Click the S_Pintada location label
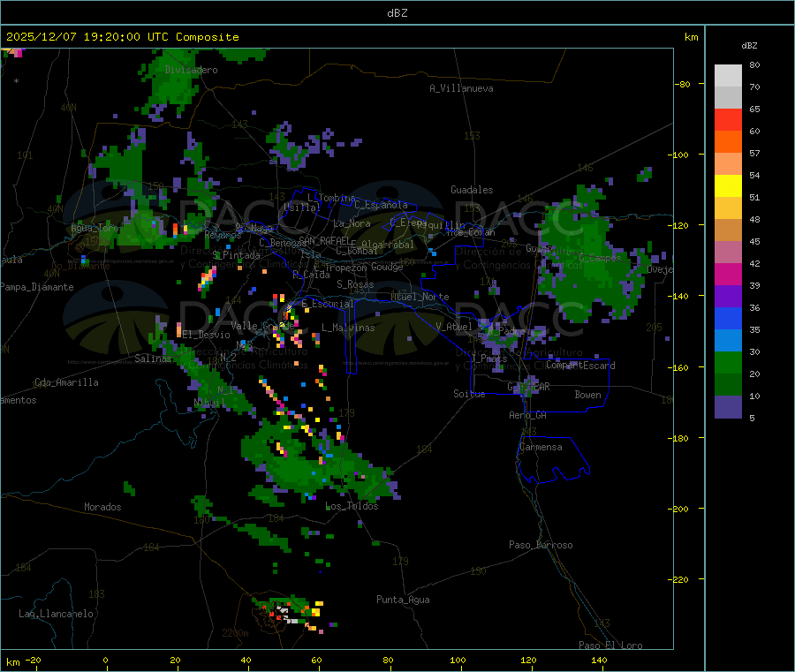The width and height of the screenshot is (795, 672). [x=236, y=255]
